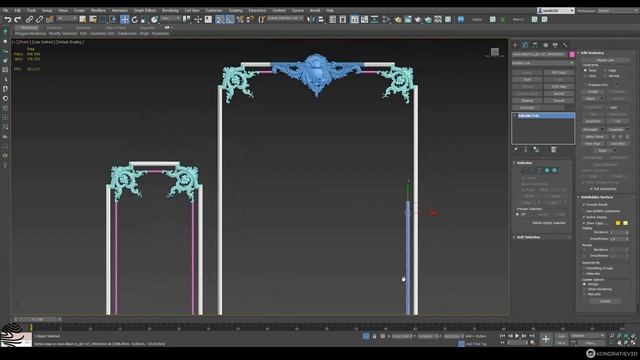The image size is (640, 360).
Task: Open the Select by Name dialog icon
Action: [x=93, y=19]
